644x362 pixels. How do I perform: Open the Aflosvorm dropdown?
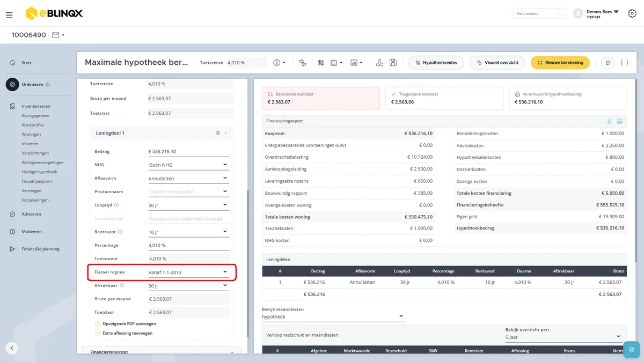coord(188,179)
